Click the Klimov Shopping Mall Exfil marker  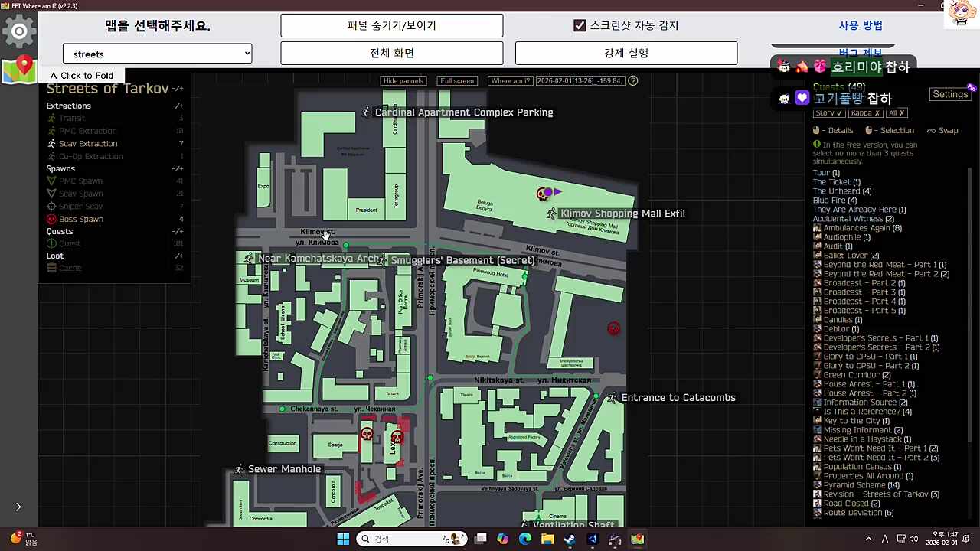click(551, 214)
